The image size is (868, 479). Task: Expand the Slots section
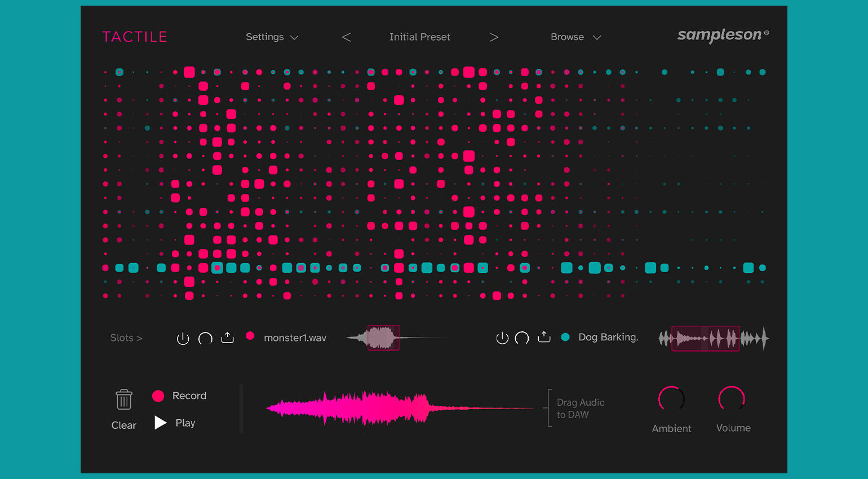coord(126,338)
